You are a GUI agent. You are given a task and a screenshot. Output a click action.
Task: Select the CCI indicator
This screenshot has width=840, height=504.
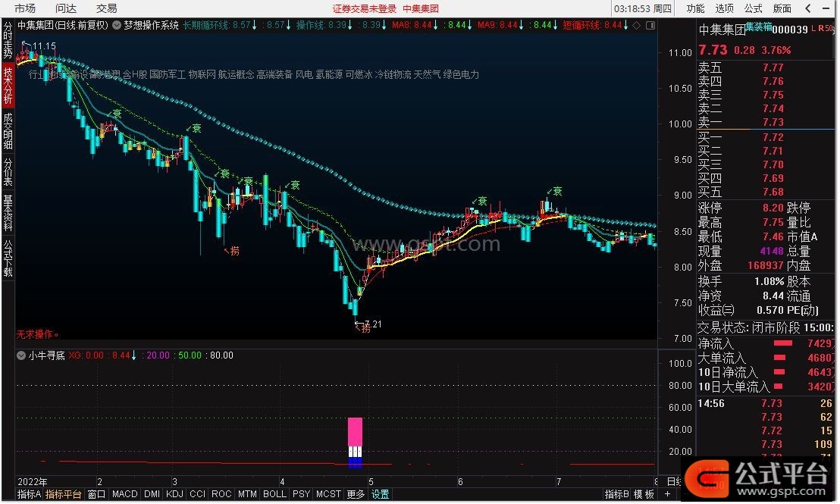point(197,494)
